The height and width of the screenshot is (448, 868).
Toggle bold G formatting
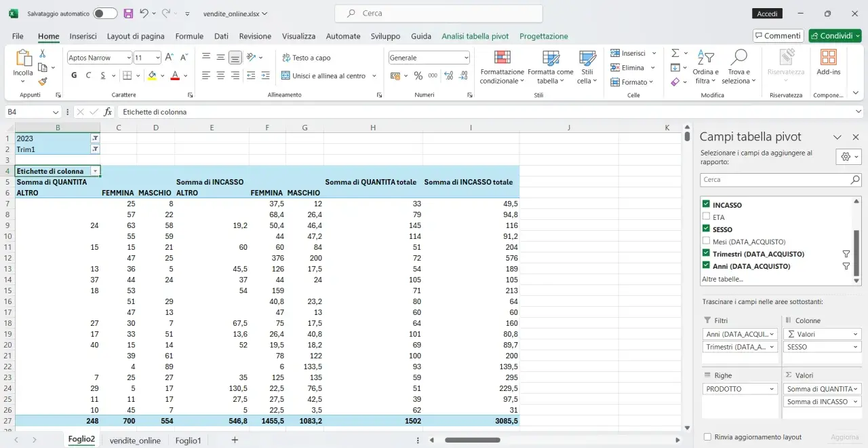pos(74,75)
